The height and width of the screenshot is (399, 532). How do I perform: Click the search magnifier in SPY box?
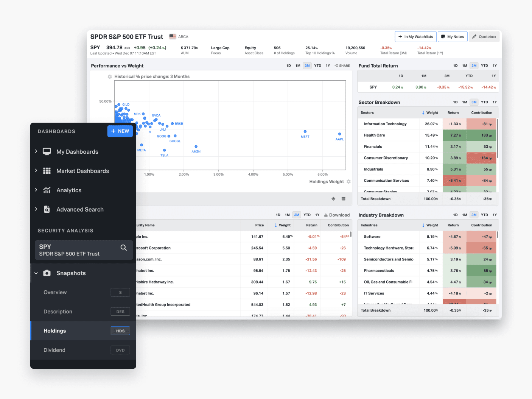click(x=123, y=248)
